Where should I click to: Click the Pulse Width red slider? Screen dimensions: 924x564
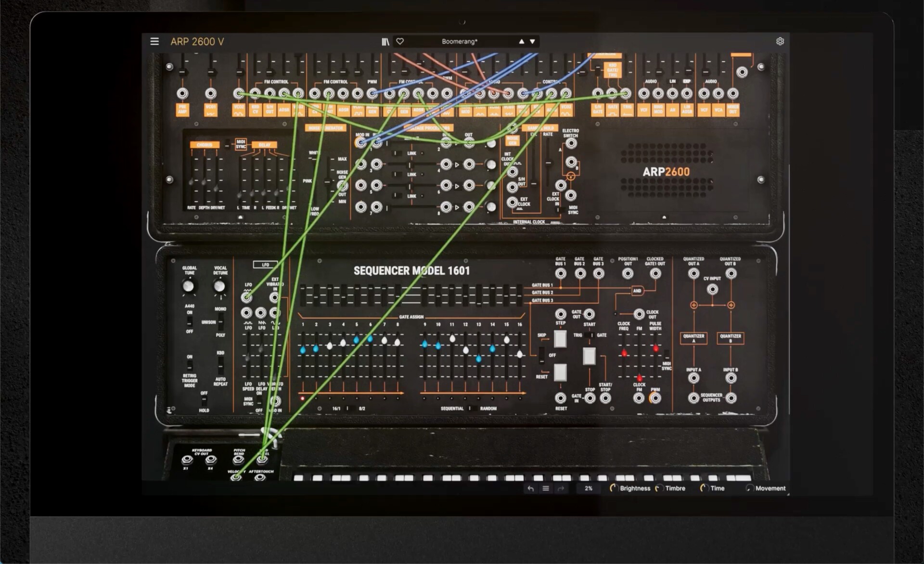(655, 348)
